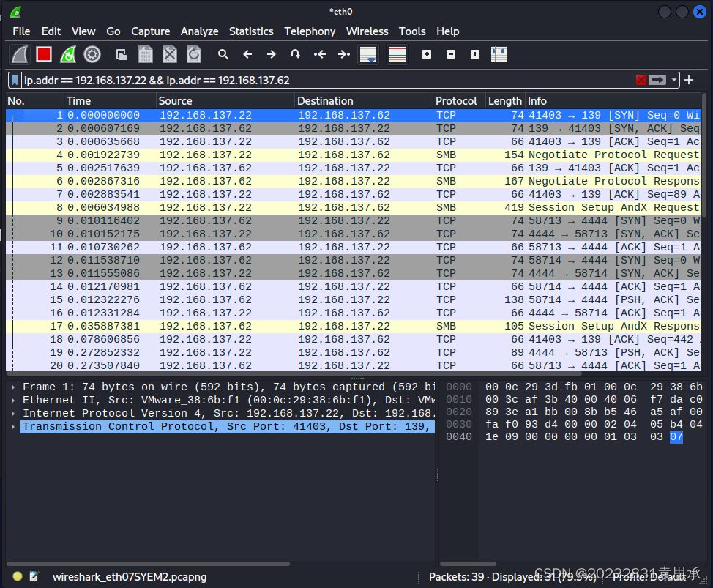Toggle packet colorization rules
This screenshot has height=588, width=713.
point(397,54)
